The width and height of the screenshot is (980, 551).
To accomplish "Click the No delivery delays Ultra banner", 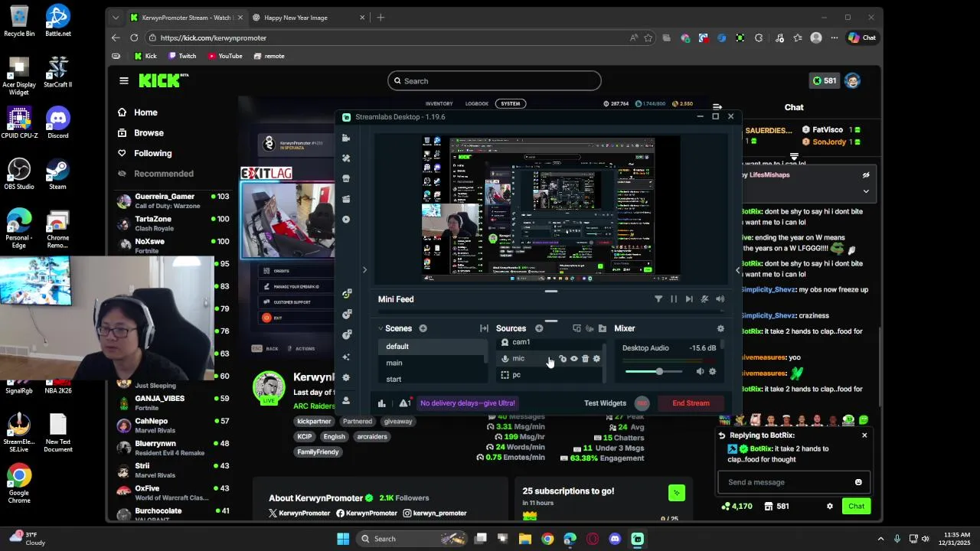I will tap(468, 403).
